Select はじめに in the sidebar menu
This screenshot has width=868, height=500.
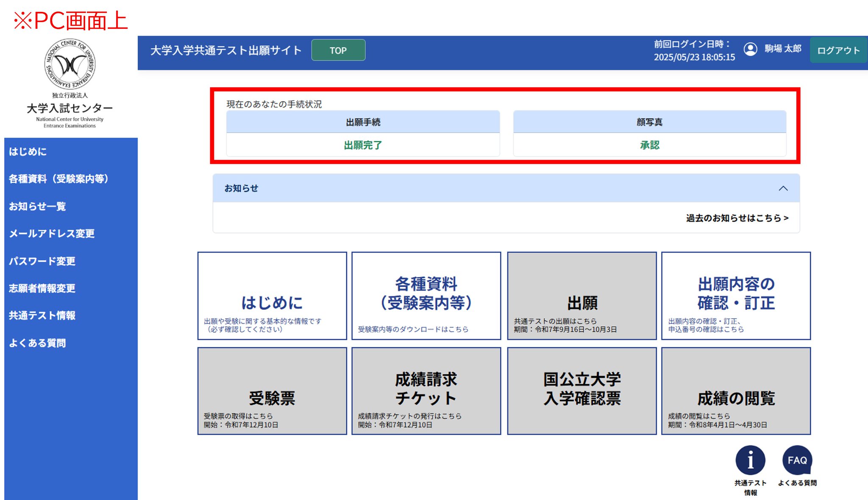(28, 152)
